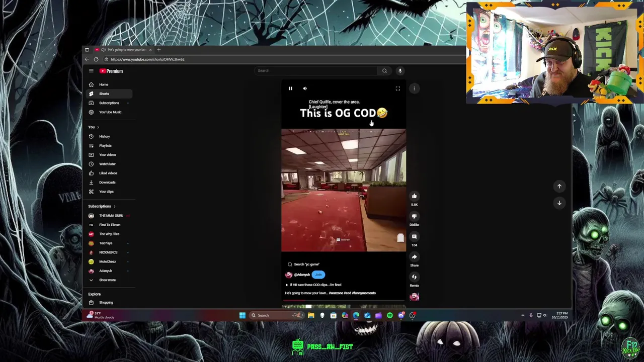Open Playlists in the sidebar

109,146
